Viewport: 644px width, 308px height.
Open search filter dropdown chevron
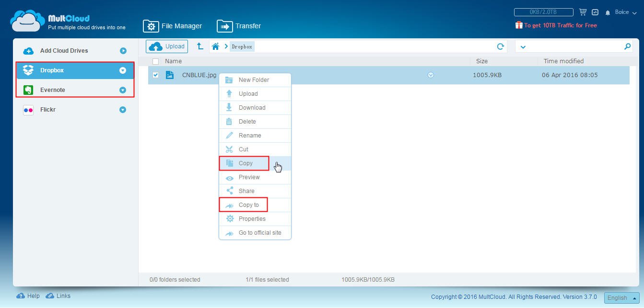(x=523, y=47)
